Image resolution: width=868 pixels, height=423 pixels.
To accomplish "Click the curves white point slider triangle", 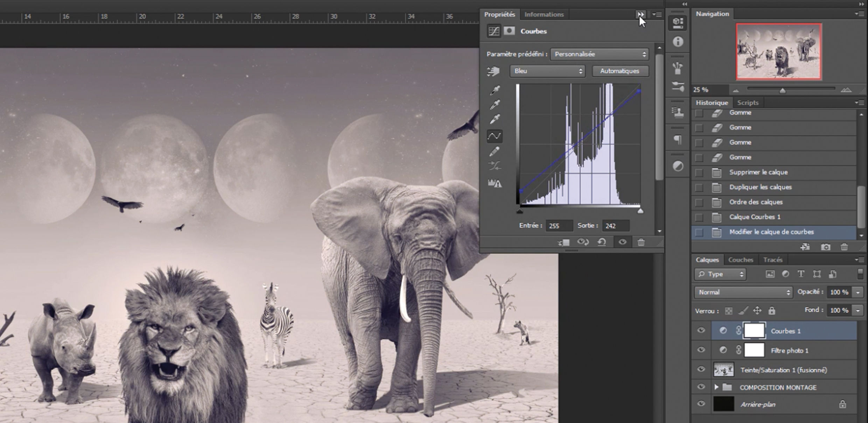I will pos(640,211).
